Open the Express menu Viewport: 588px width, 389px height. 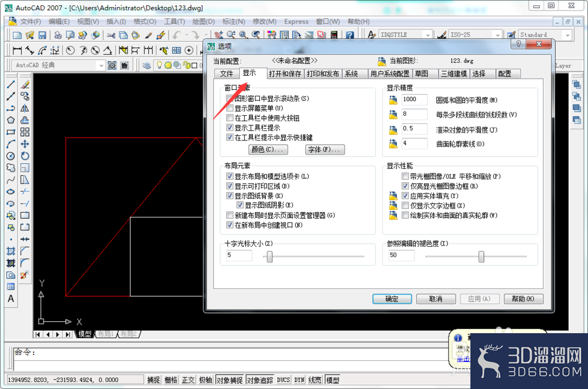point(296,22)
